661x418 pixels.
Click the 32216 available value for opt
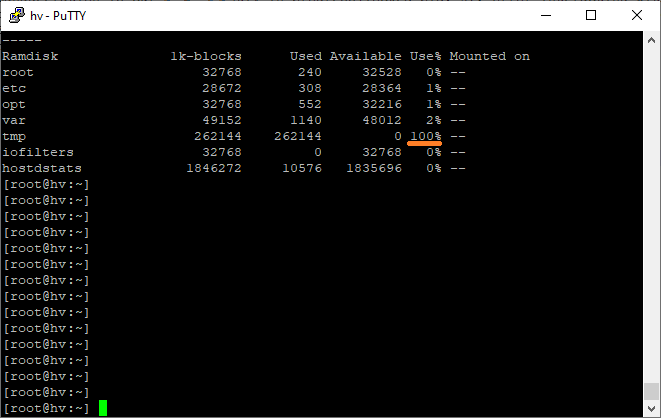382,104
